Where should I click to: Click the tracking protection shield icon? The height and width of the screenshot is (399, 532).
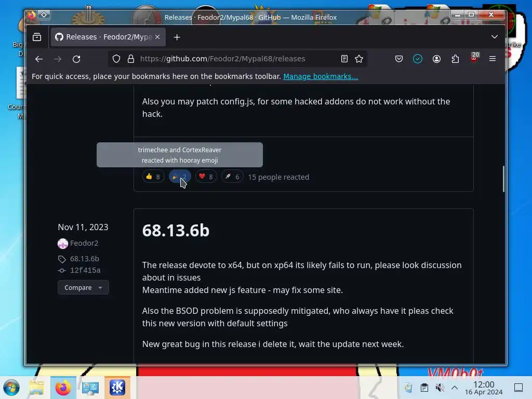116,59
